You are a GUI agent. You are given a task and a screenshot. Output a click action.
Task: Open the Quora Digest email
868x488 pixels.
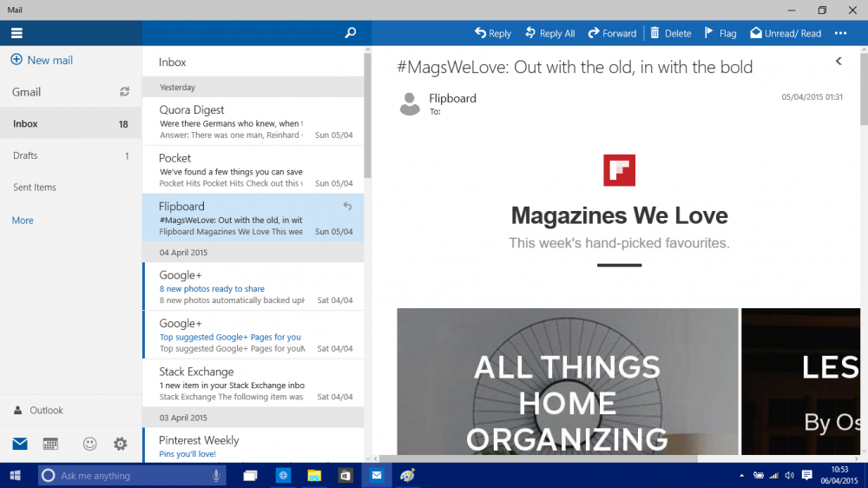click(253, 122)
